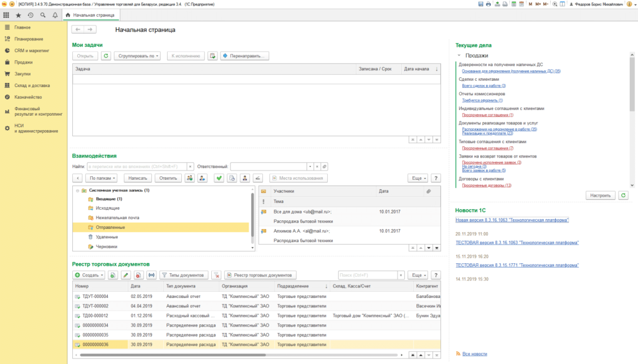Viewport: 638px width, 364px height.
Task: Open the Все новости link
Action: click(474, 354)
